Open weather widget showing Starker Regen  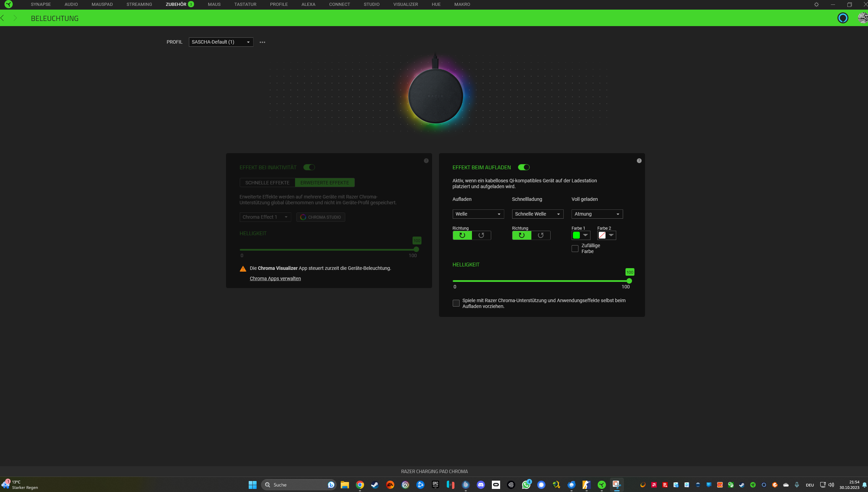(x=20, y=484)
